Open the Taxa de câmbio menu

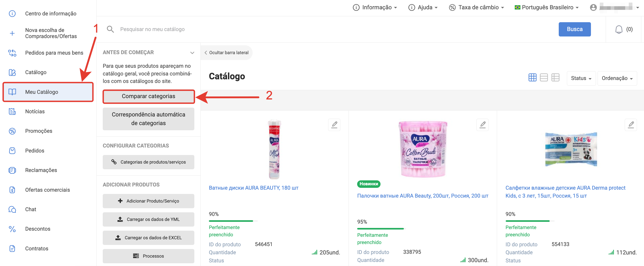tap(476, 7)
